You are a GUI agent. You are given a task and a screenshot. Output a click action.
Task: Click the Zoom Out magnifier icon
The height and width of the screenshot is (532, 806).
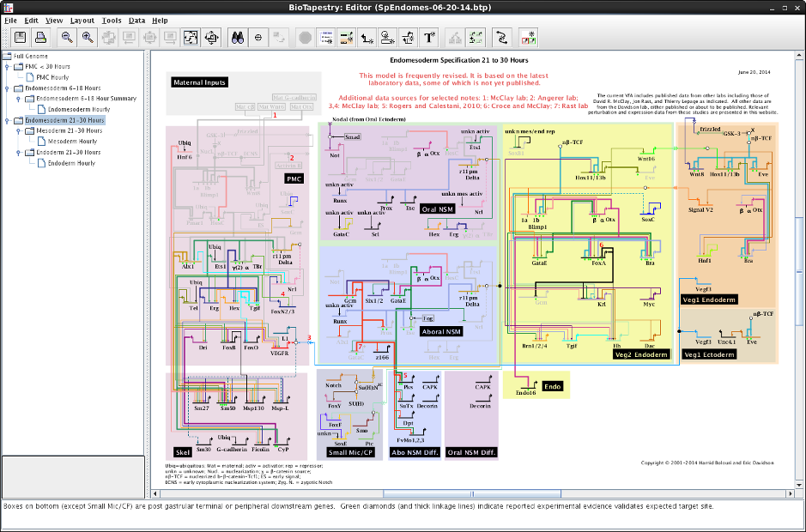(x=66, y=37)
